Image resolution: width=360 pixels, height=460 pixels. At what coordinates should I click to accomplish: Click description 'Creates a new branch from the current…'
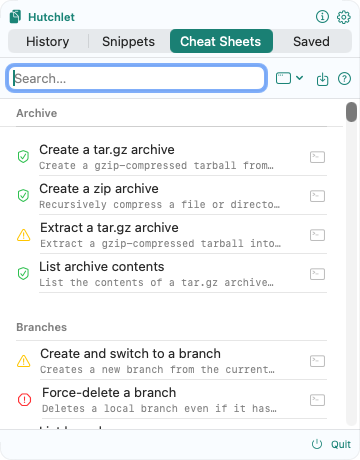click(x=157, y=369)
